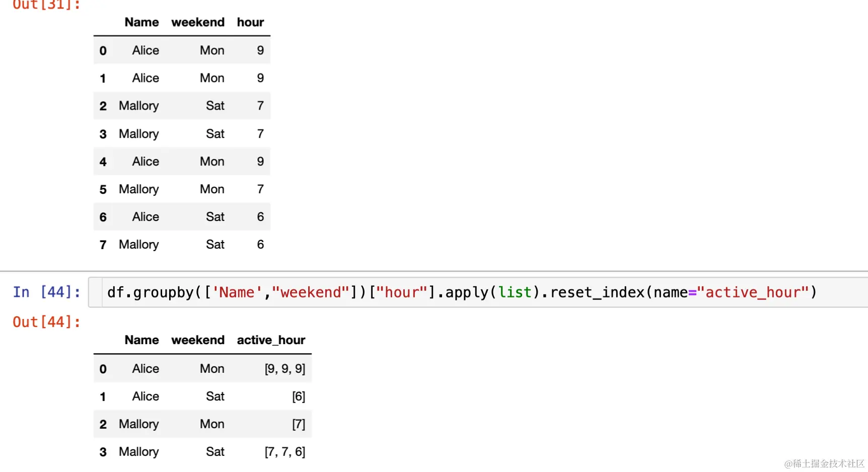The width and height of the screenshot is (868, 472).
Task: Click 'Sat' in row 7 of top table
Action: pyautogui.click(x=215, y=245)
